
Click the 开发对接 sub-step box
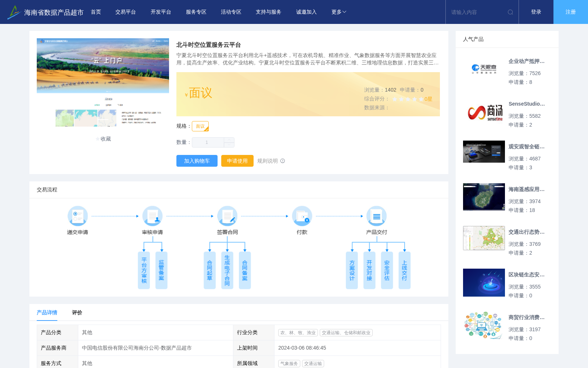coord(369,270)
